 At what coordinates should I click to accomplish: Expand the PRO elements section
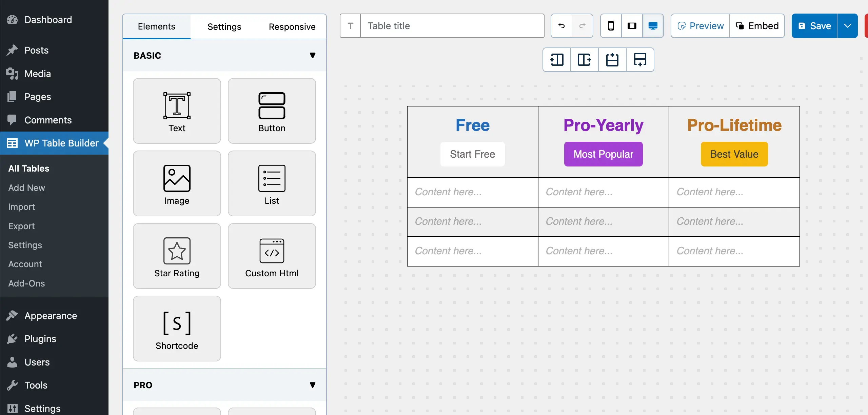[312, 385]
